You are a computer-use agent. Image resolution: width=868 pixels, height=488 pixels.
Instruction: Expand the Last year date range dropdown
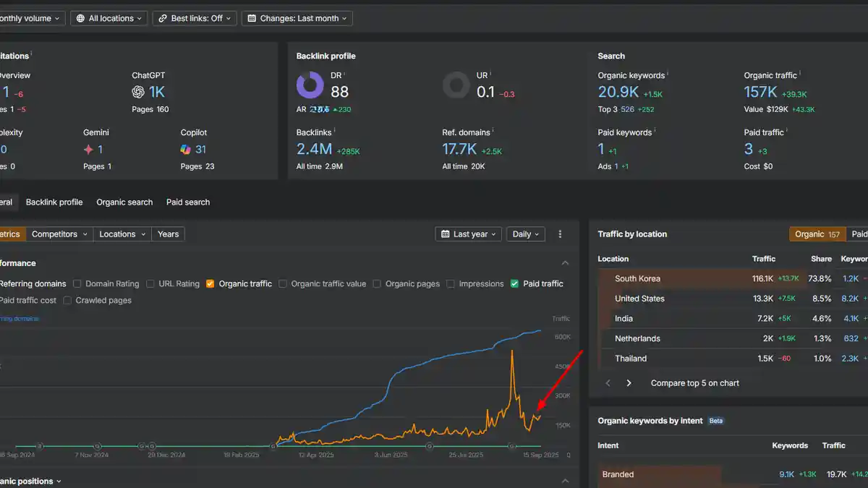point(469,234)
